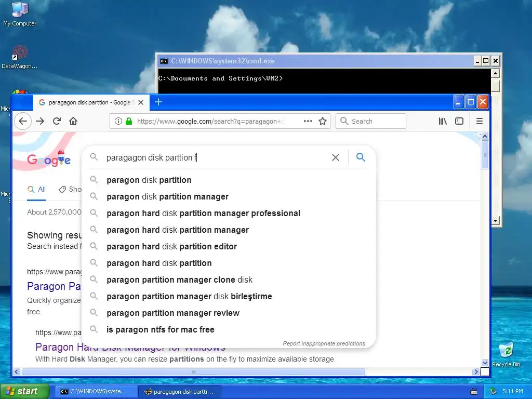The width and height of the screenshot is (532, 399).
Task: Open the Firefox Library icon
Action: click(443, 121)
